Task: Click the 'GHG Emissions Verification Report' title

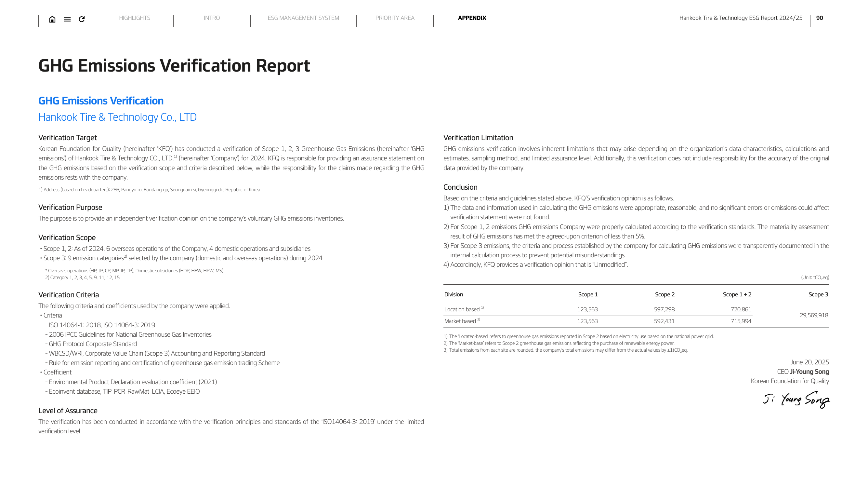Action: [x=174, y=65]
